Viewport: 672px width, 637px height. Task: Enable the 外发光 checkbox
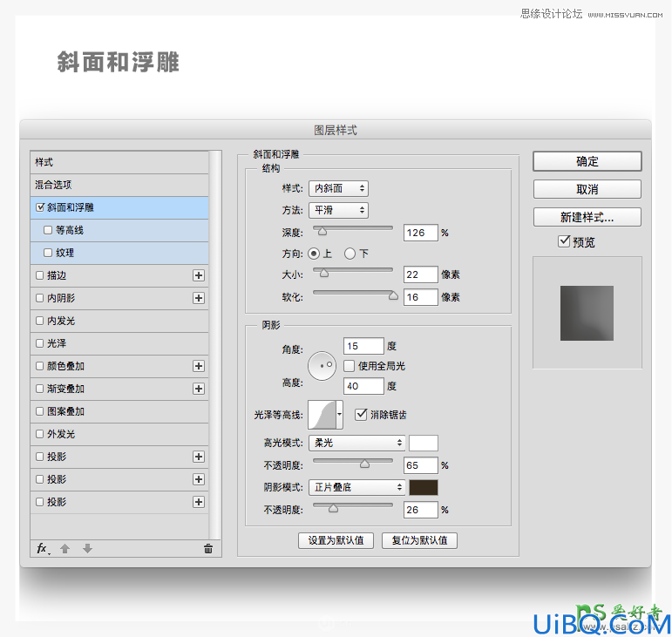click(x=40, y=434)
